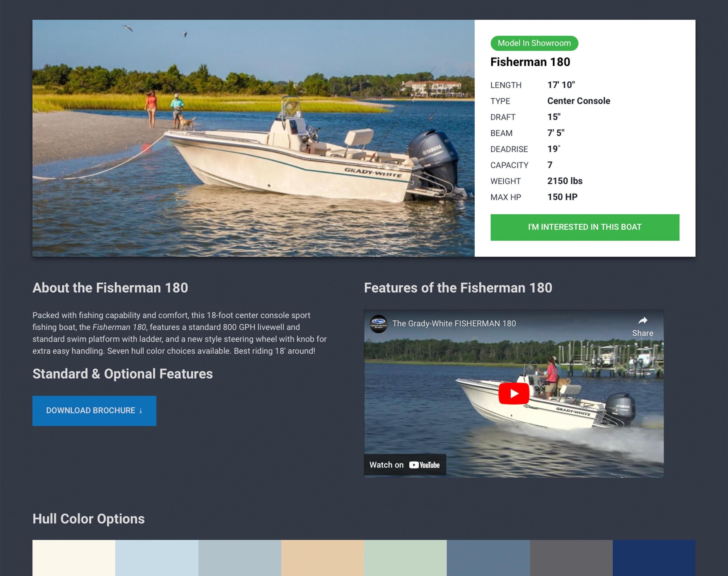Click the CAPACITY label

pyautogui.click(x=509, y=165)
